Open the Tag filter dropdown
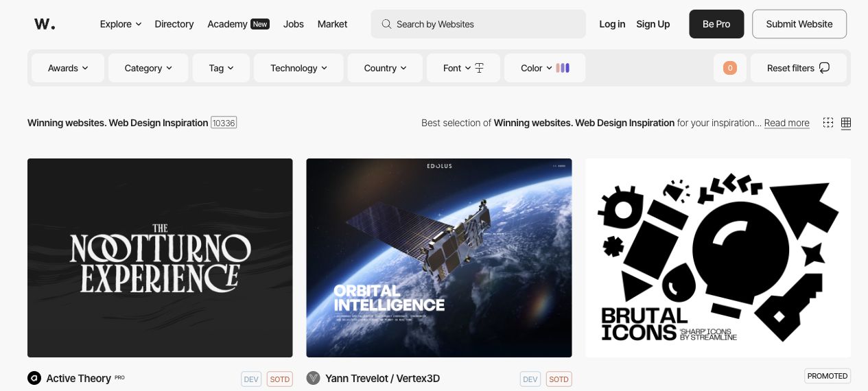Viewport: 868px width, 391px height. (221, 68)
